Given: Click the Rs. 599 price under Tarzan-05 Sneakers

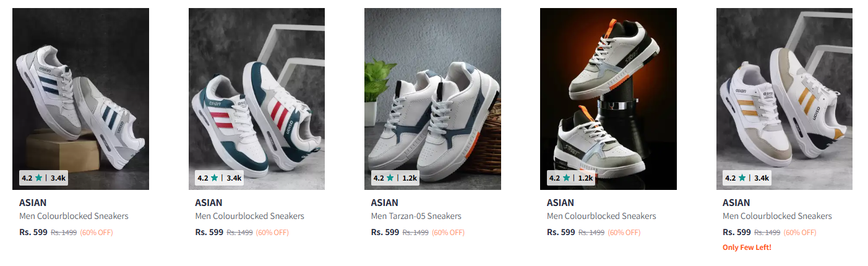Looking at the screenshot, I should click(385, 233).
